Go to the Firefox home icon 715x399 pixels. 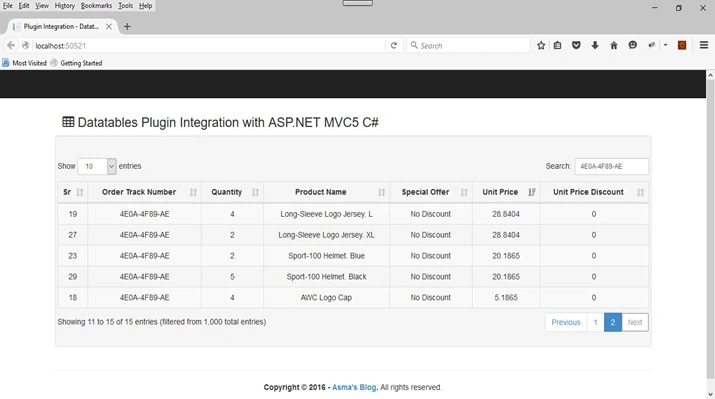point(614,45)
